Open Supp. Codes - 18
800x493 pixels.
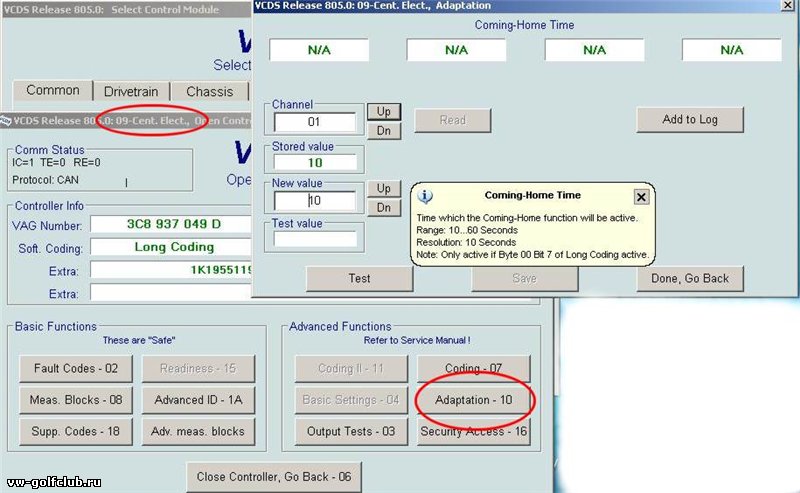point(76,432)
